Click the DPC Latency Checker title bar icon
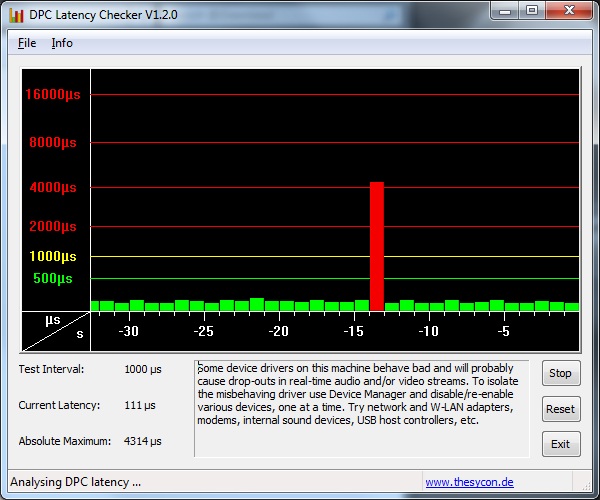The height and width of the screenshot is (500, 600). [x=17, y=12]
